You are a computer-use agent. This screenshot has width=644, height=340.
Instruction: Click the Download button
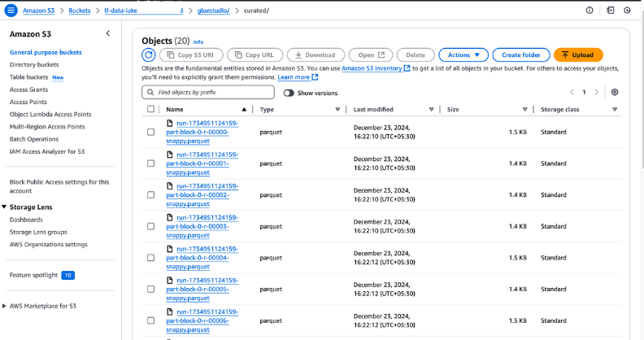click(315, 54)
